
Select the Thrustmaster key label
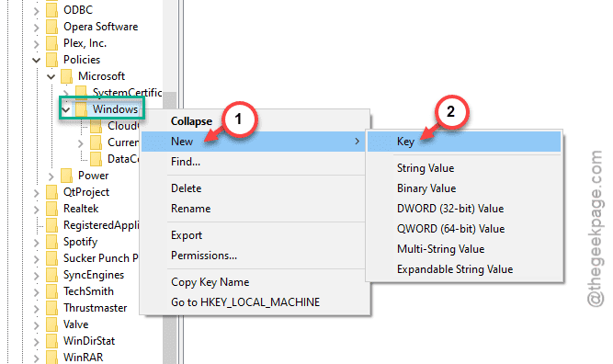(x=95, y=308)
